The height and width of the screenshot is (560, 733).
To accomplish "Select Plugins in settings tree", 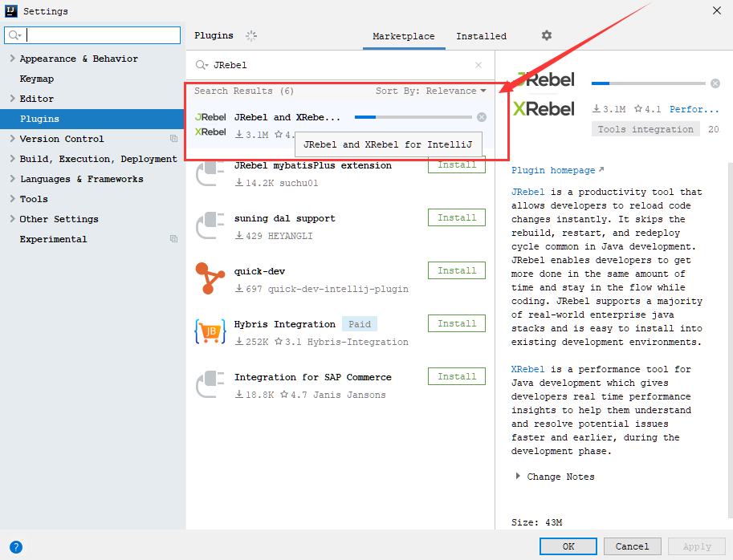I will coord(92,119).
